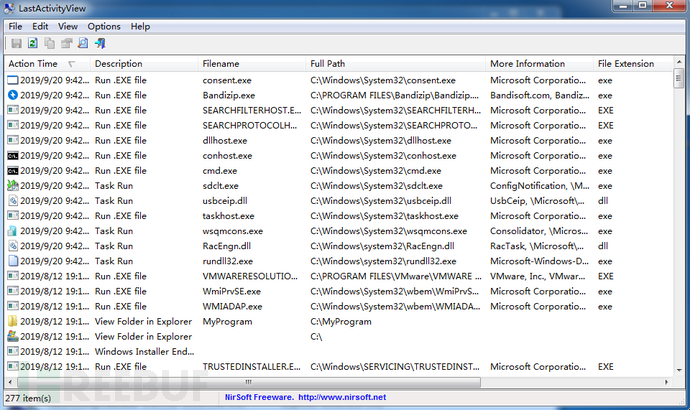Click the Properties toolbar icon

[x=66, y=43]
